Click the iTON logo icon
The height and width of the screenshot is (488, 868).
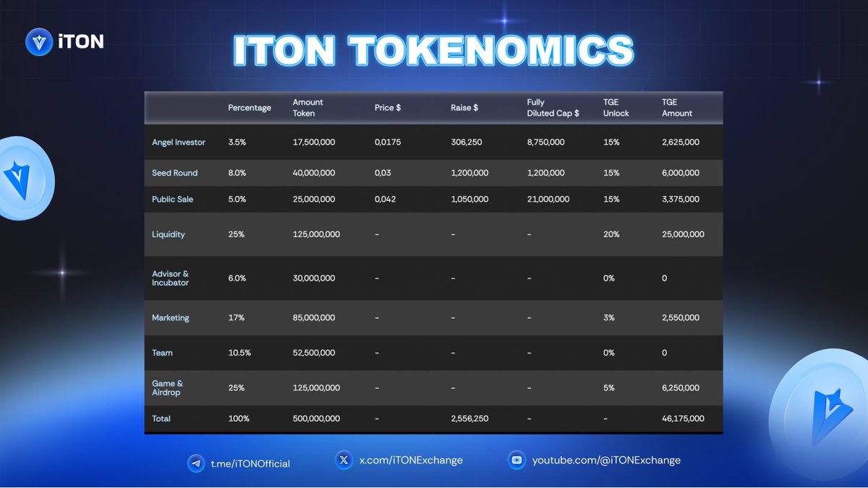click(x=39, y=41)
